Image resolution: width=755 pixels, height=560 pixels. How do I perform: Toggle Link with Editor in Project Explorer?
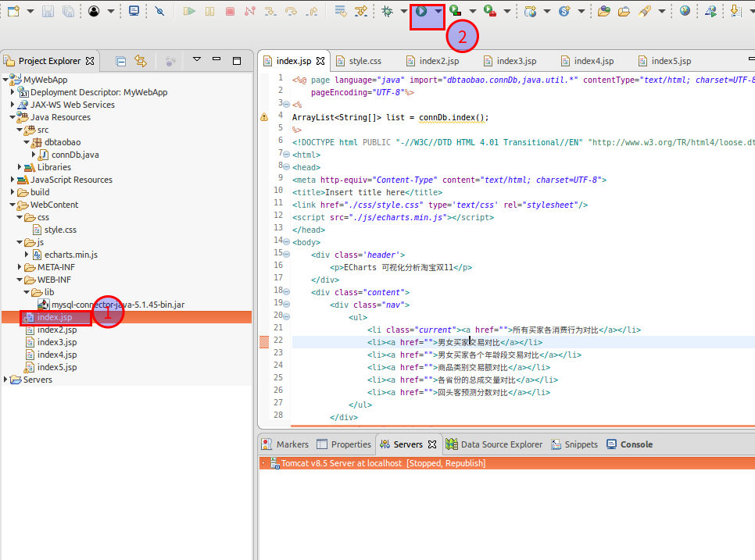coord(141,61)
